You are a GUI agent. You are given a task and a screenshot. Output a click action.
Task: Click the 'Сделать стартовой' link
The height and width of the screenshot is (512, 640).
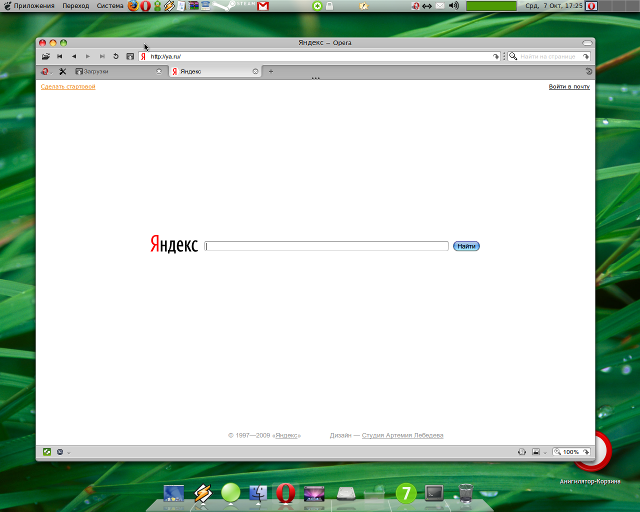[x=68, y=87]
